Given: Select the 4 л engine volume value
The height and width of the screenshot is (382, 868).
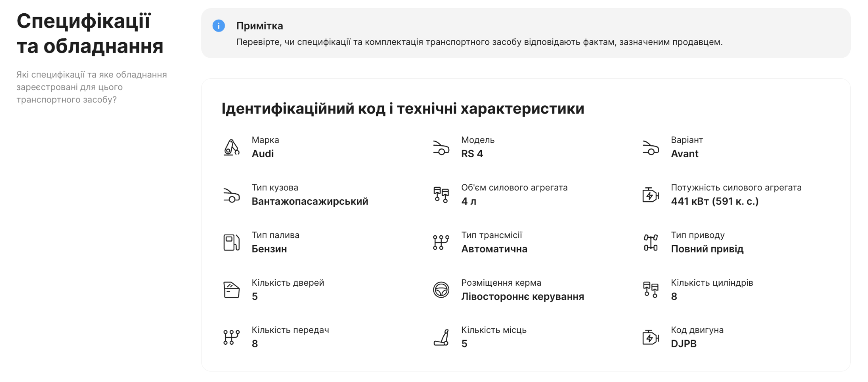Looking at the screenshot, I should (468, 201).
